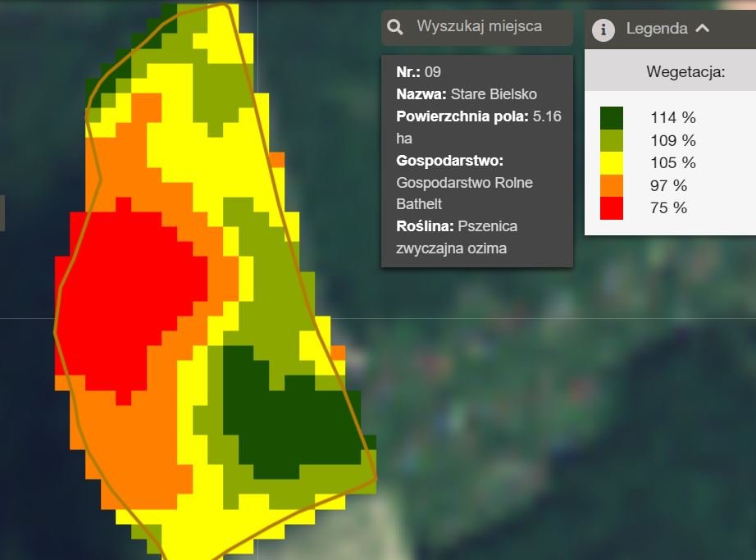756x560 pixels.
Task: Click the Gospodarstwo Rolne Bathelt farm name
Action: pyautogui.click(x=464, y=193)
